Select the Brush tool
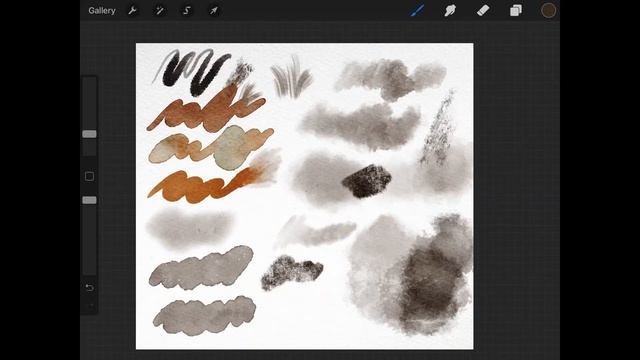 click(417, 11)
